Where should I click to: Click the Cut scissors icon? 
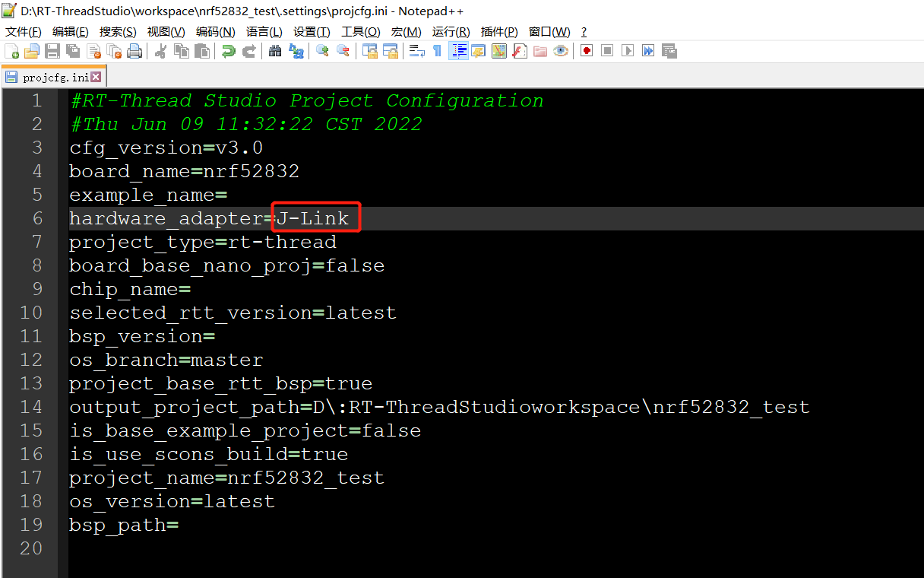click(161, 51)
